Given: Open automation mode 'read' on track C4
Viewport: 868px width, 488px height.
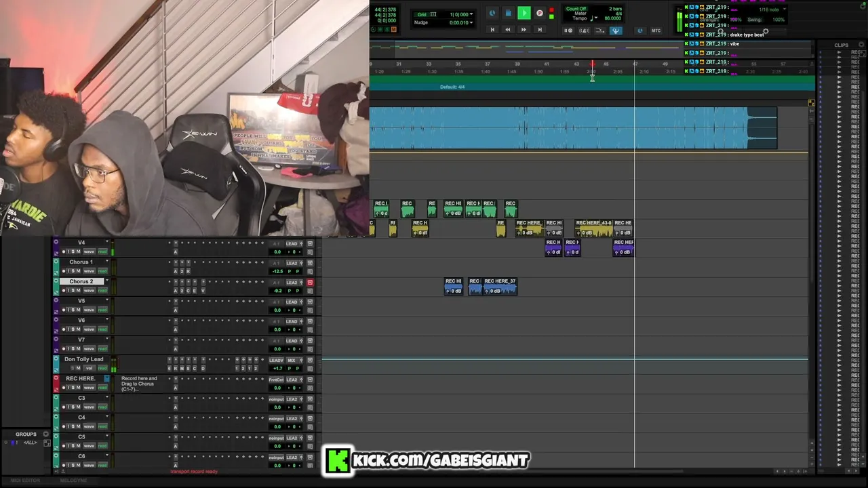Looking at the screenshot, I should [x=102, y=426].
